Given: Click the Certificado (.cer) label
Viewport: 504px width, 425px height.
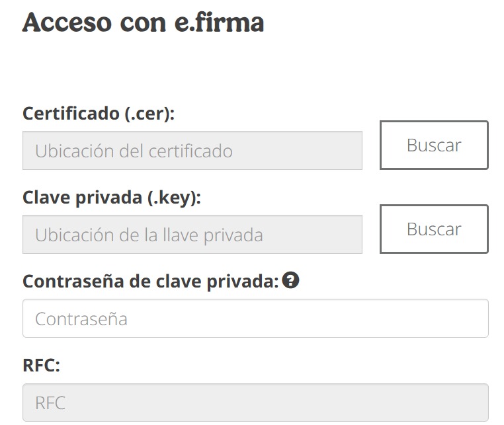Looking at the screenshot, I should click(x=99, y=114).
